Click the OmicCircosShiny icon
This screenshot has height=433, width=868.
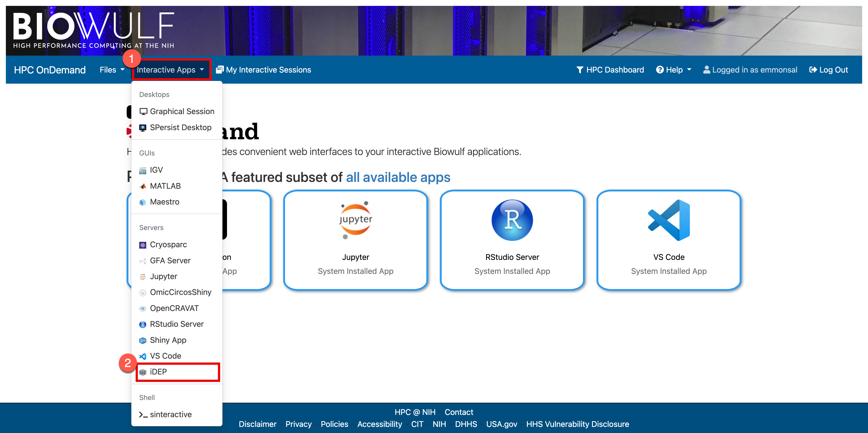click(x=143, y=292)
